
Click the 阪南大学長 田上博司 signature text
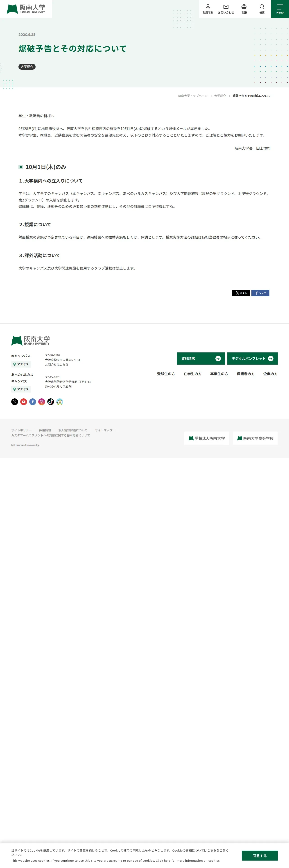coord(252,148)
